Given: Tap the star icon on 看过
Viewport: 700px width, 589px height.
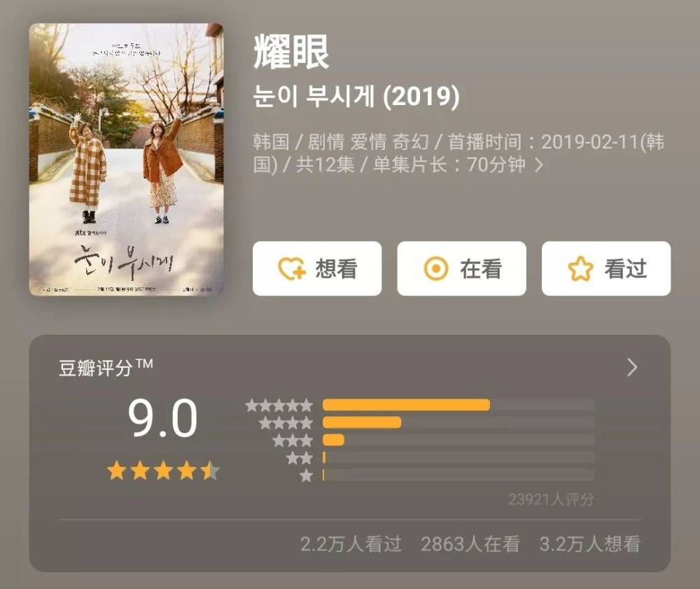Looking at the screenshot, I should pyautogui.click(x=580, y=269).
